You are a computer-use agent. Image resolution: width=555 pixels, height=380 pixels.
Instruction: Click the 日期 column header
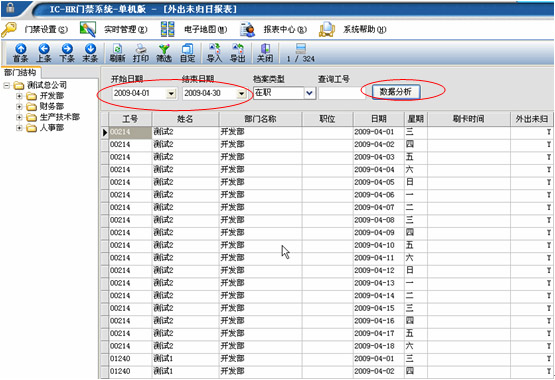(378, 119)
